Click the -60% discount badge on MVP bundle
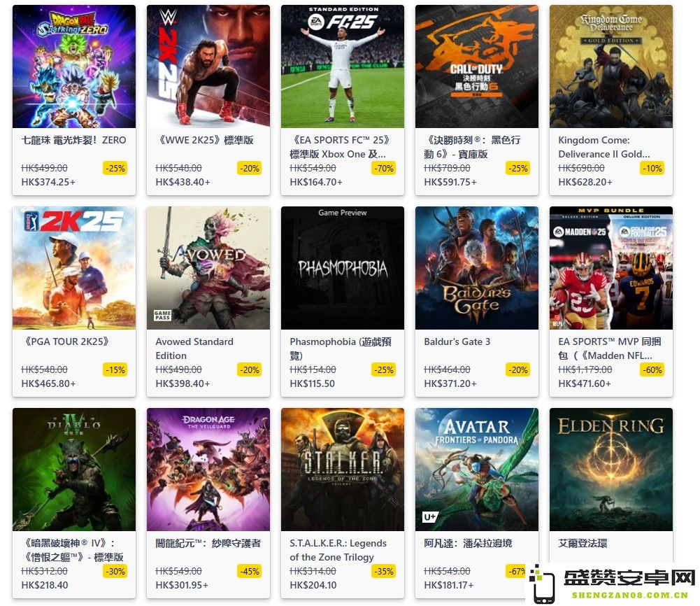 [652, 369]
